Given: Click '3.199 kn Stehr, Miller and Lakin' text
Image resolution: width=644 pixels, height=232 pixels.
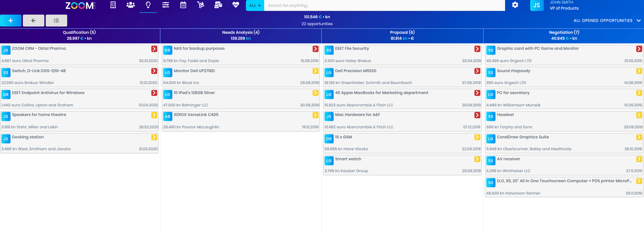Looking at the screenshot, I should point(29,127).
